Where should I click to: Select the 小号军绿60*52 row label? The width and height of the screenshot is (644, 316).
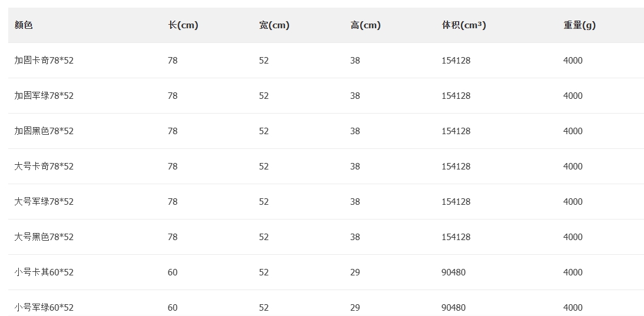click(x=44, y=307)
